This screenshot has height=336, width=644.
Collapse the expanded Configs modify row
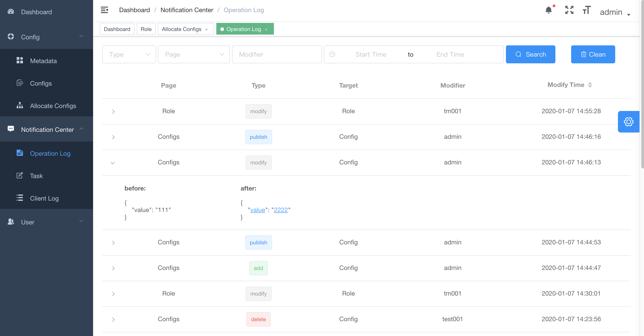pyautogui.click(x=113, y=163)
